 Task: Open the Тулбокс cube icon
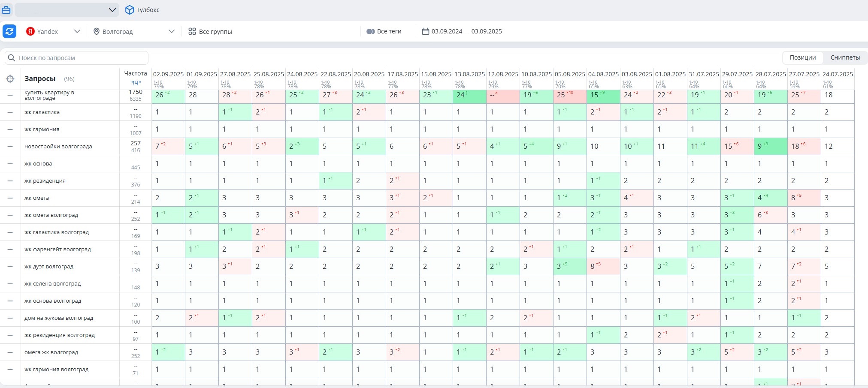click(x=129, y=10)
